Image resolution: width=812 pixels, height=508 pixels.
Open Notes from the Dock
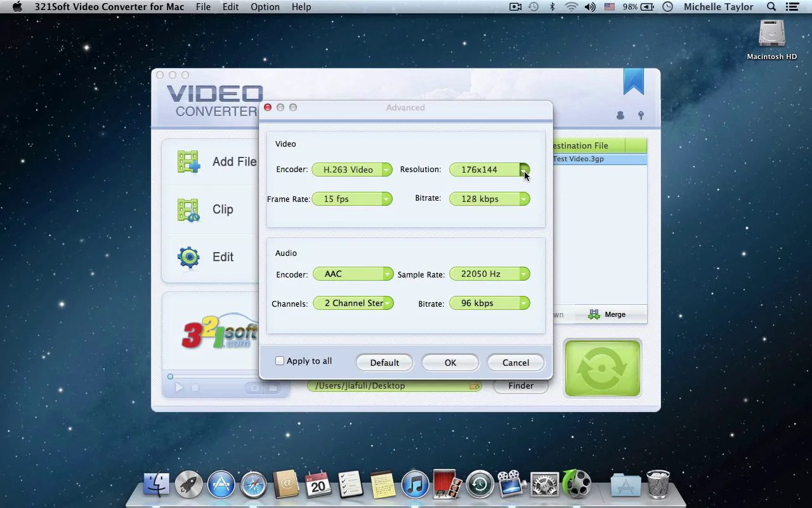pyautogui.click(x=383, y=485)
